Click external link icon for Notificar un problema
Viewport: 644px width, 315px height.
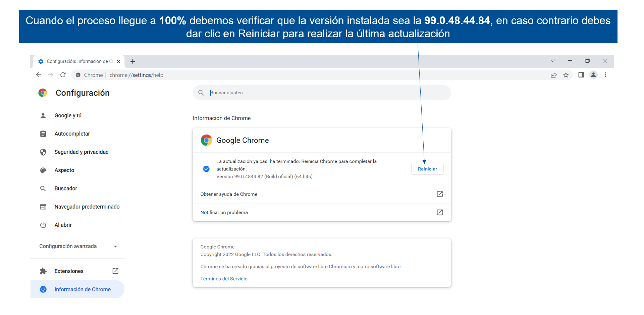coord(440,212)
